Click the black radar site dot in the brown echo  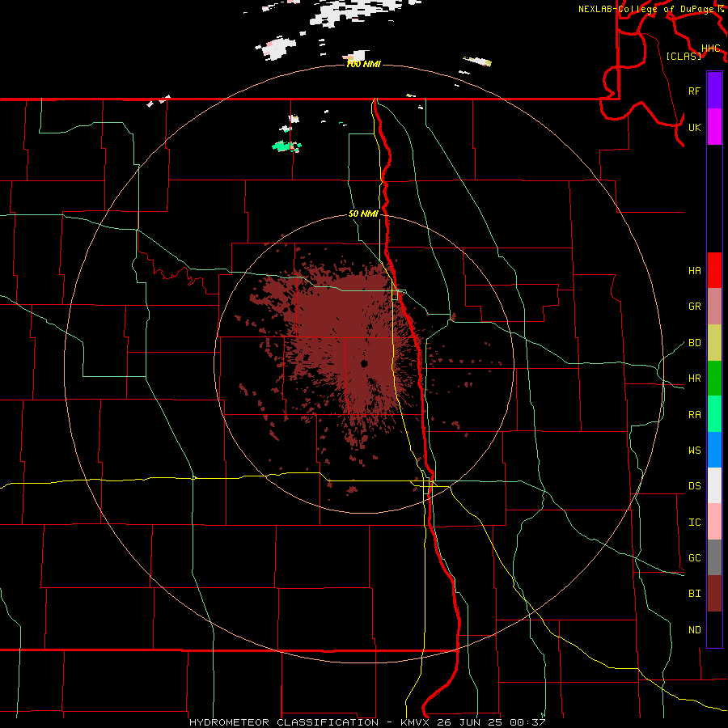click(364, 363)
